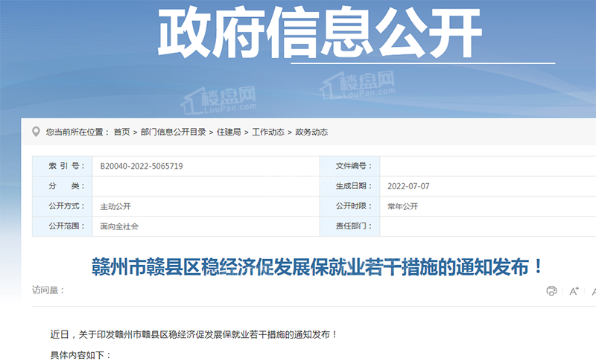
Task: Click the 您当前所在位置 label
Action: [x=77, y=132]
